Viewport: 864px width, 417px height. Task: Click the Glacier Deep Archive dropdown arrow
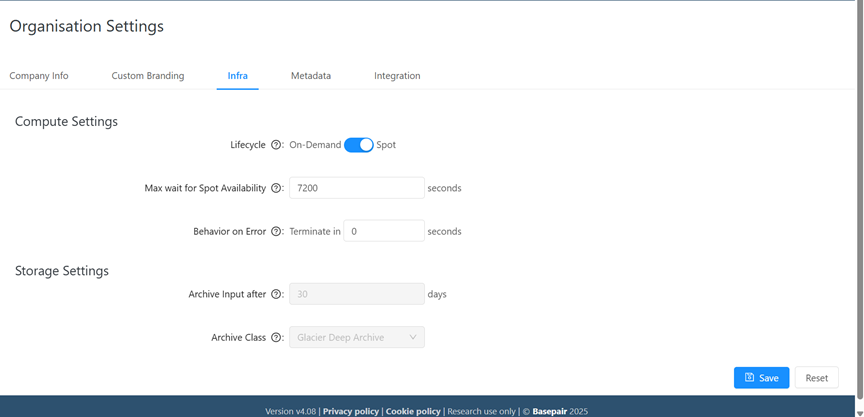click(413, 338)
